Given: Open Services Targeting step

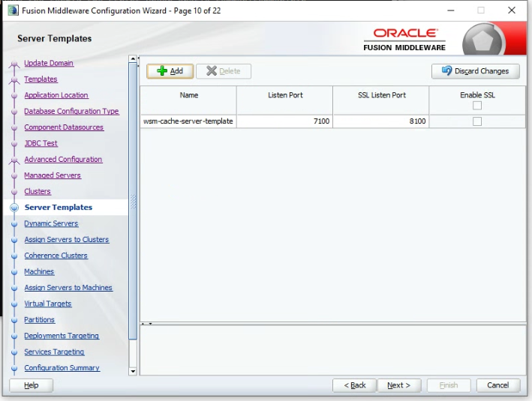Looking at the screenshot, I should coord(54,352).
